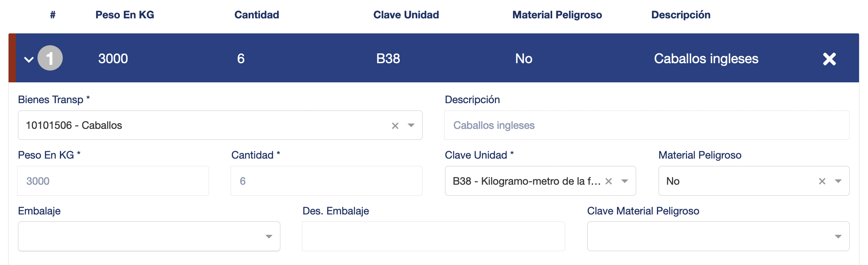Select the 10101506 - Caballos entry

click(163, 125)
